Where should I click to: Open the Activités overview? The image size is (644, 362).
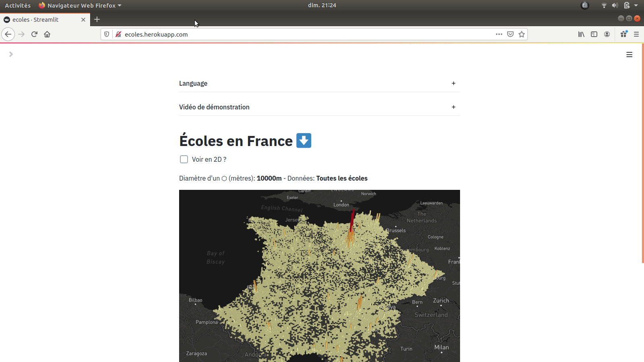coord(18,5)
